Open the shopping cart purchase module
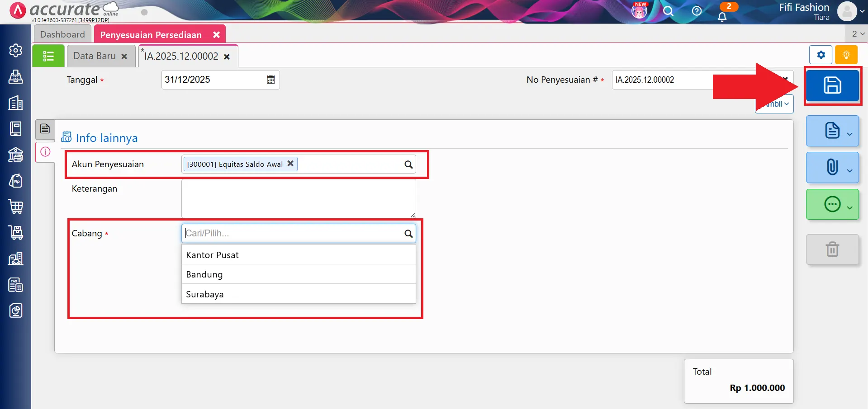The width and height of the screenshot is (868, 409). point(15,207)
